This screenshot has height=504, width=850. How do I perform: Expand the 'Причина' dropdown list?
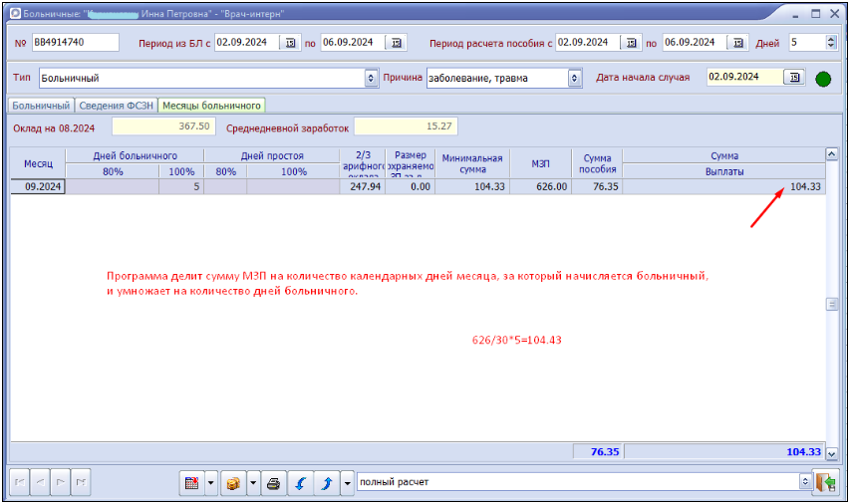click(575, 78)
